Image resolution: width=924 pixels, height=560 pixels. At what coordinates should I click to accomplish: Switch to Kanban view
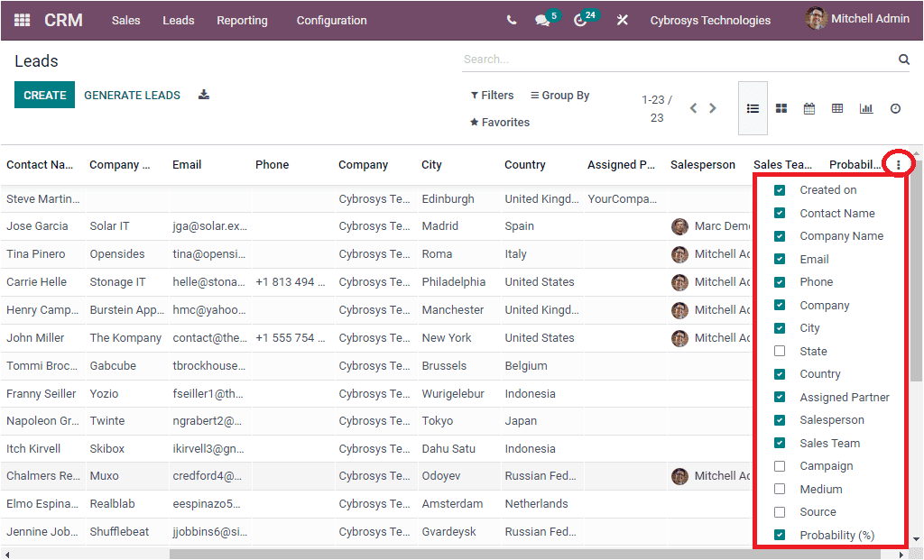pyautogui.click(x=781, y=107)
